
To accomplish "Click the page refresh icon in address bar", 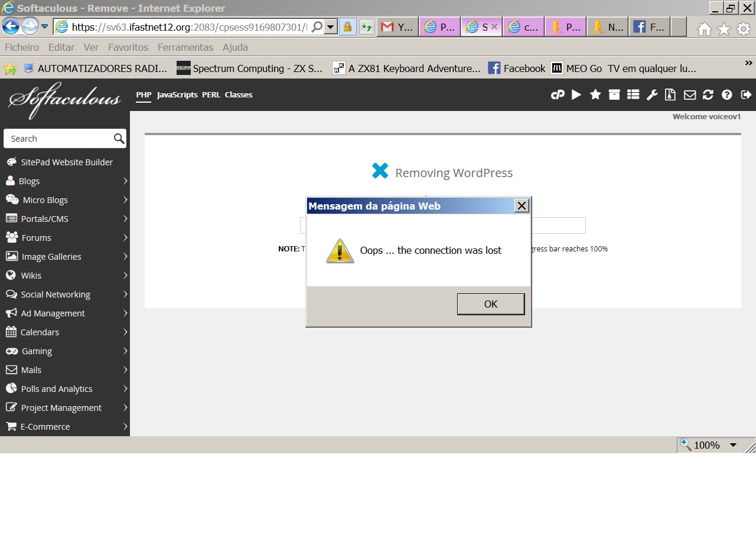I will click(367, 27).
